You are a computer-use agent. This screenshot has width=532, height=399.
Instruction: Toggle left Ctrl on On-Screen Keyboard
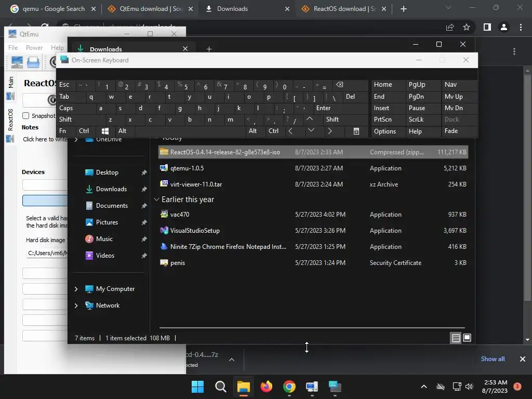(86, 131)
